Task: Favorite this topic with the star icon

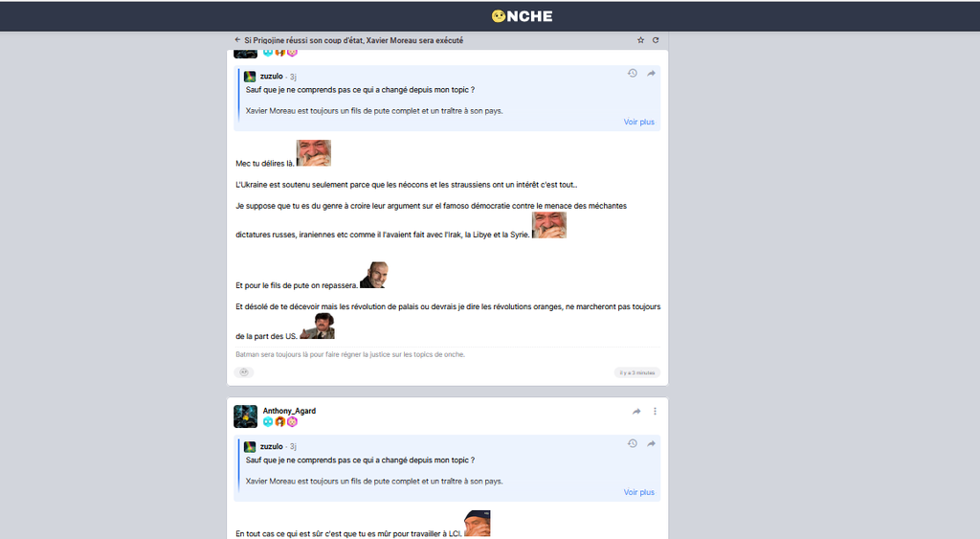Action: (x=640, y=40)
